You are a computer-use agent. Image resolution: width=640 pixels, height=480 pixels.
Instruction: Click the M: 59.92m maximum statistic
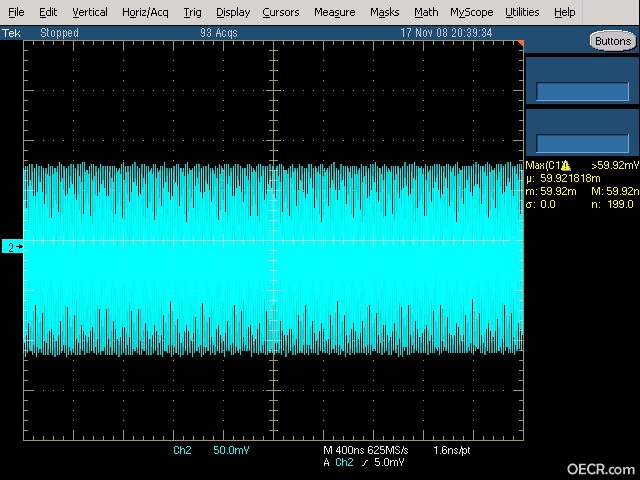point(615,191)
